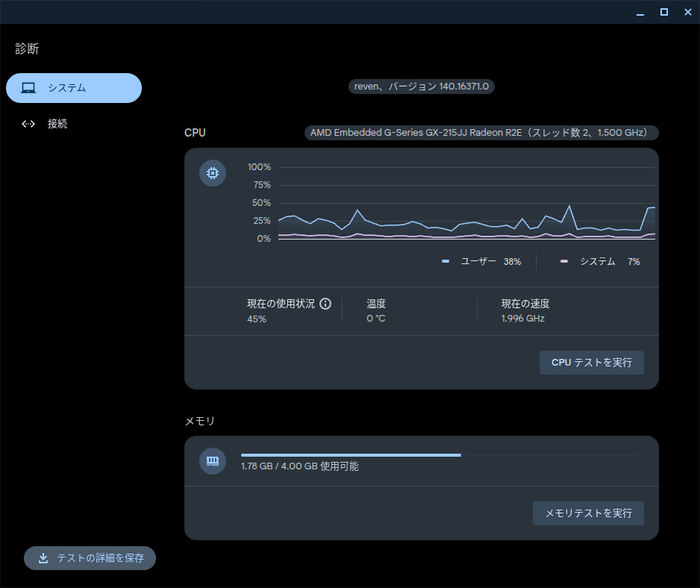The height and width of the screenshot is (588, 700).
Task: Click the laptop icon beside システム
Action: (28, 88)
